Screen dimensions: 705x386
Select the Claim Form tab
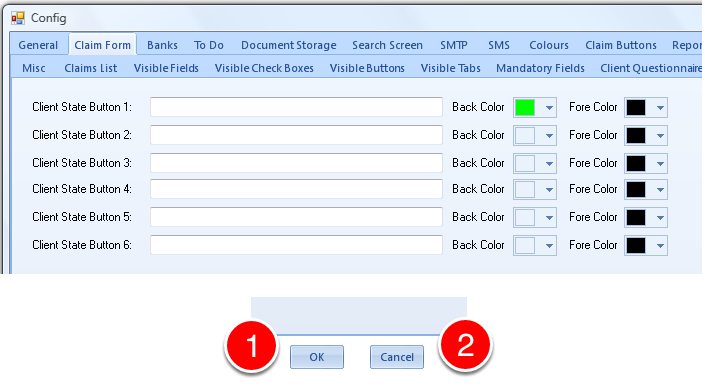[x=103, y=45]
